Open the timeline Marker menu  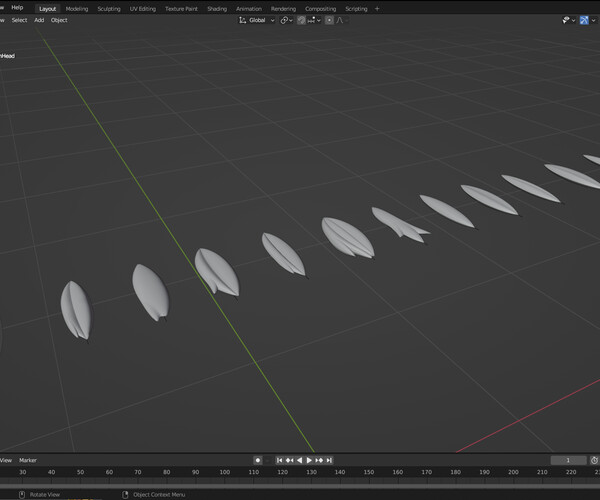pyautogui.click(x=28, y=460)
